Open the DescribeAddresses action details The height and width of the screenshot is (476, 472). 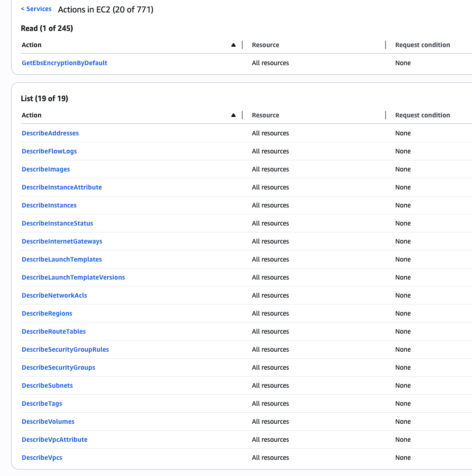coord(50,133)
